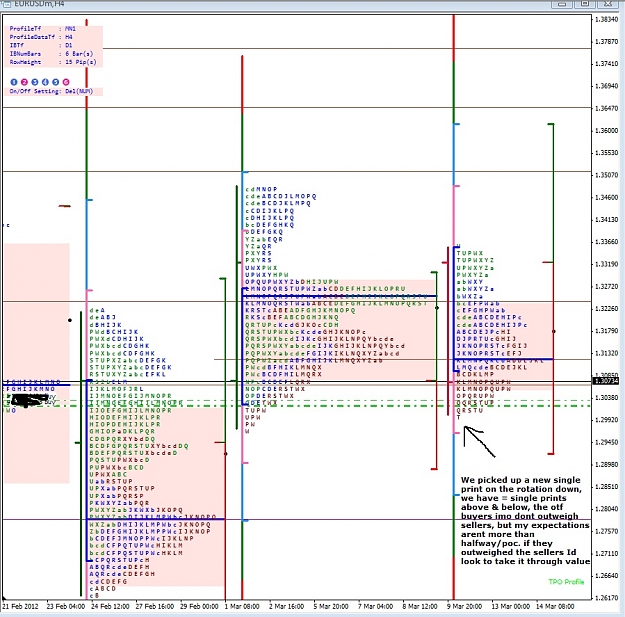
Task: Toggle the blue number 1 circle setting
Action: click(14, 82)
